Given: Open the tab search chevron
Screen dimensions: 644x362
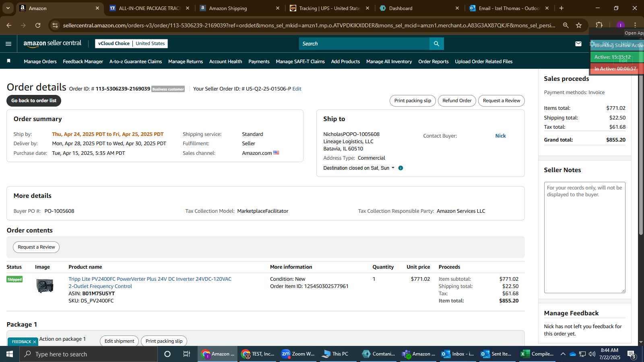Looking at the screenshot, I should 8,8.
